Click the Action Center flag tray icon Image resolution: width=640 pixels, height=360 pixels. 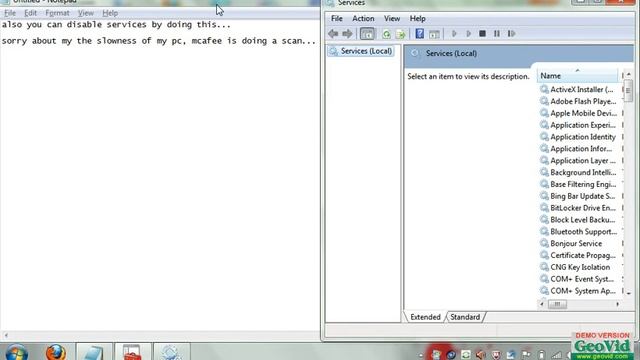click(526, 355)
